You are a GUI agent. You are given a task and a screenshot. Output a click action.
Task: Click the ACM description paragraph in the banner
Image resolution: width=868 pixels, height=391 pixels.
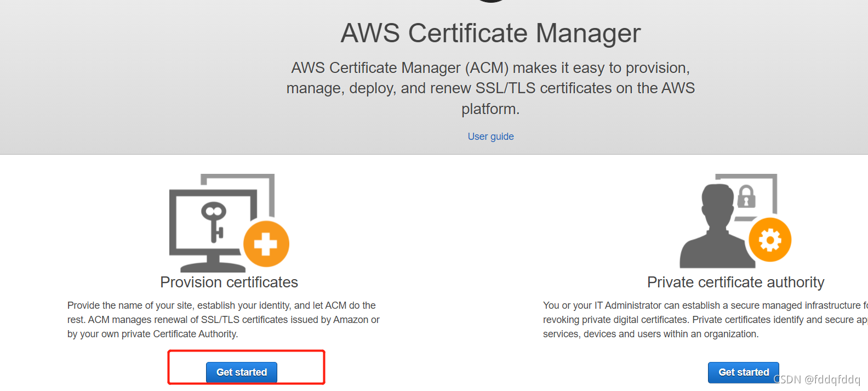[x=490, y=88]
